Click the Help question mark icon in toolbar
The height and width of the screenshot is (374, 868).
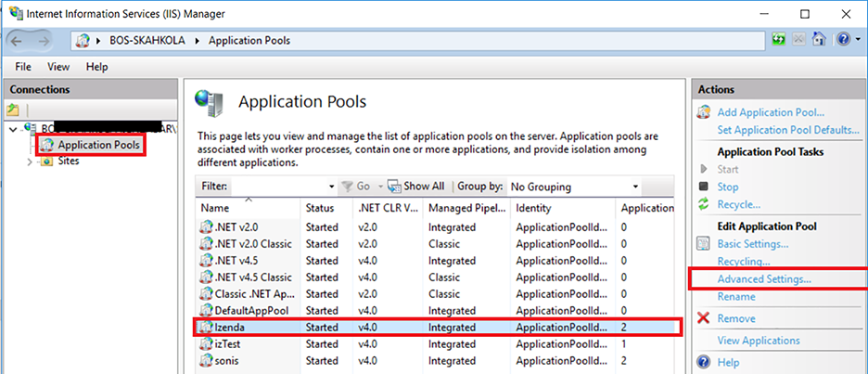tap(842, 40)
